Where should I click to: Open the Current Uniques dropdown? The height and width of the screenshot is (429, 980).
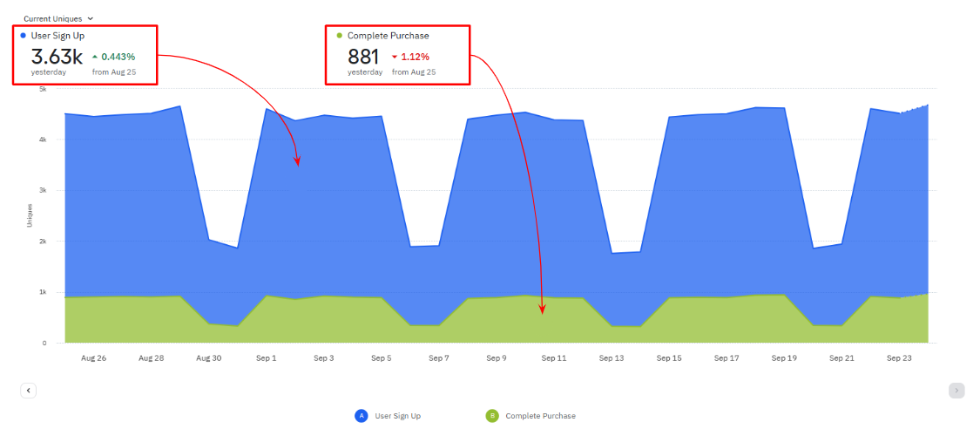coord(58,18)
